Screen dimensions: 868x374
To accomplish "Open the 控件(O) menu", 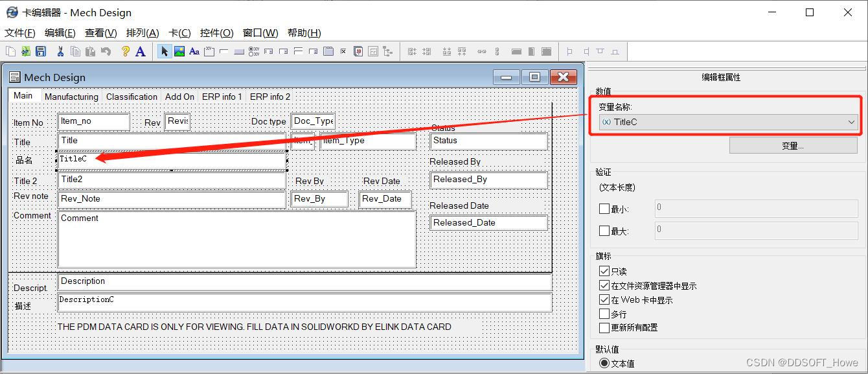I will (216, 32).
